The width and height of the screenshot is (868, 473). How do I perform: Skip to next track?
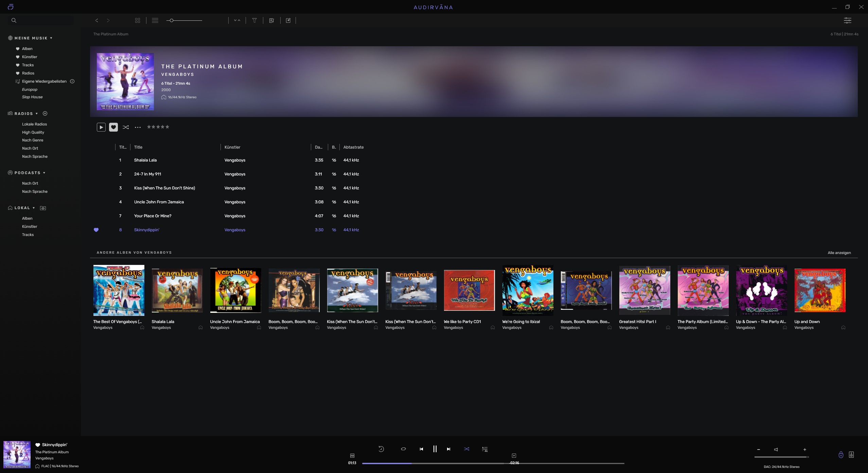pyautogui.click(x=448, y=449)
